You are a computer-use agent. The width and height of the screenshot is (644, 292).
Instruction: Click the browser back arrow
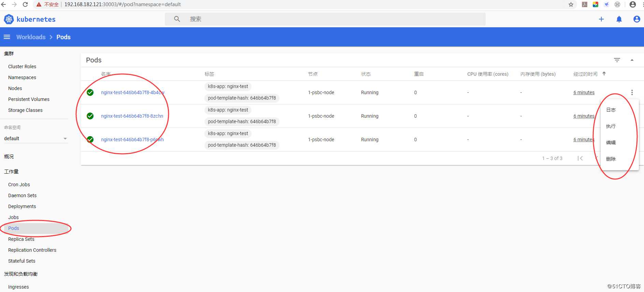click(4, 4)
